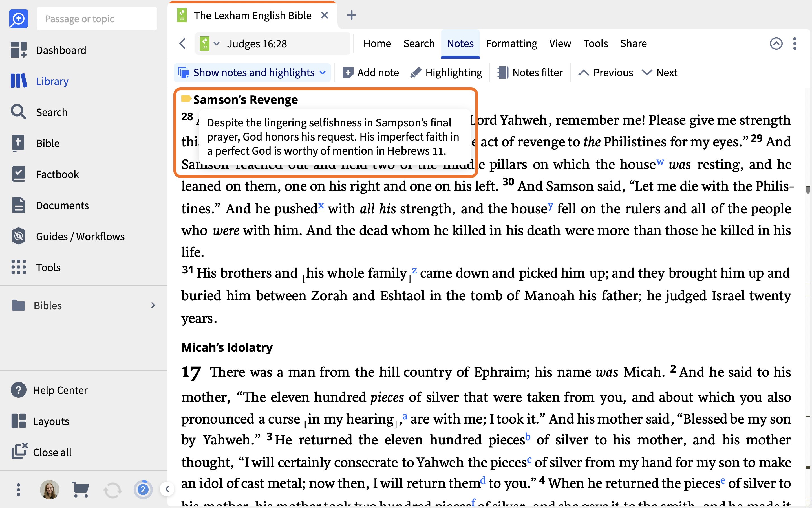The width and height of the screenshot is (812, 508).
Task: Click the Add note button
Action: pos(370,73)
